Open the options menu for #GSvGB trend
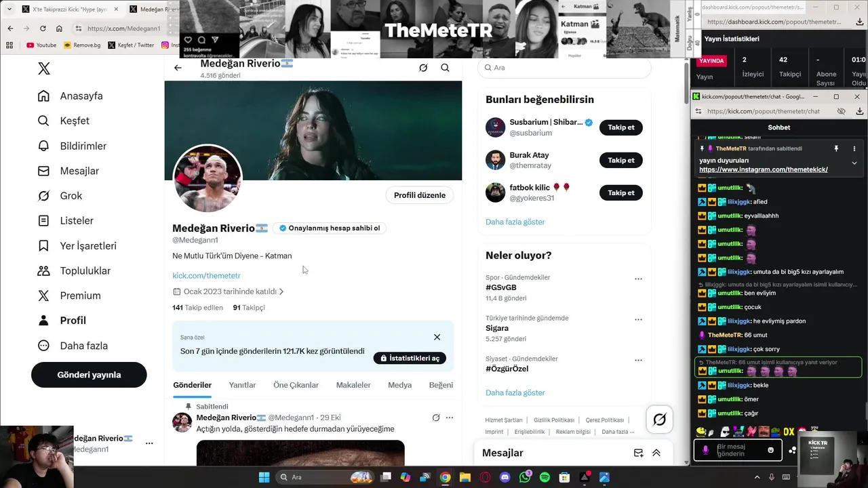868x488 pixels. click(x=638, y=279)
